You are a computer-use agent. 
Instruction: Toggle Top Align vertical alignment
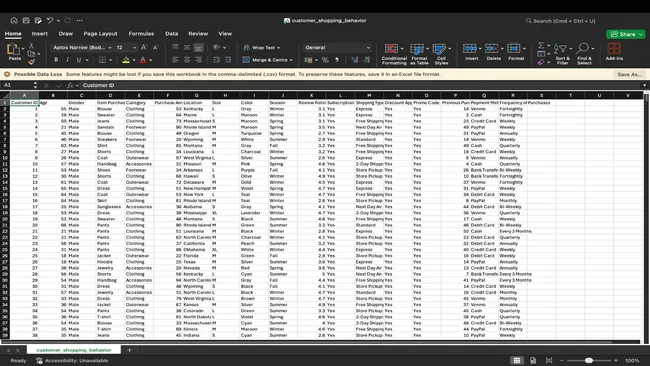[175, 48]
